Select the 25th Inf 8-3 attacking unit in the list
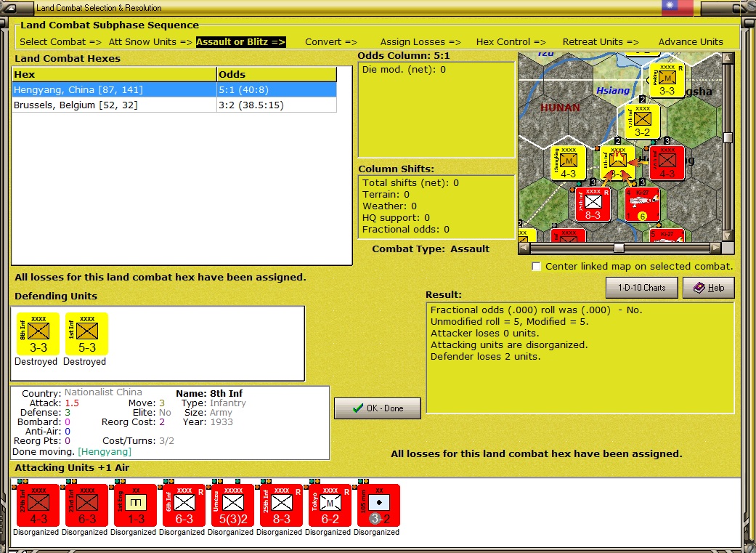This screenshot has width=756, height=553. coord(282,505)
